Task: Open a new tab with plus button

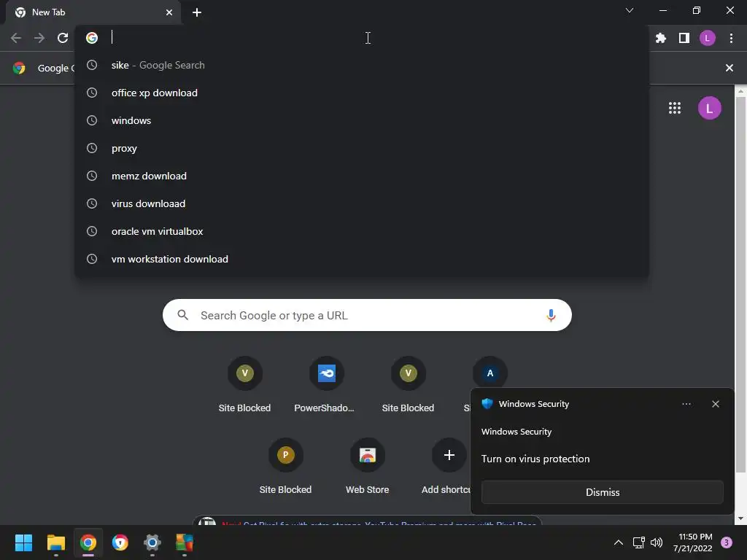Action: click(x=197, y=12)
